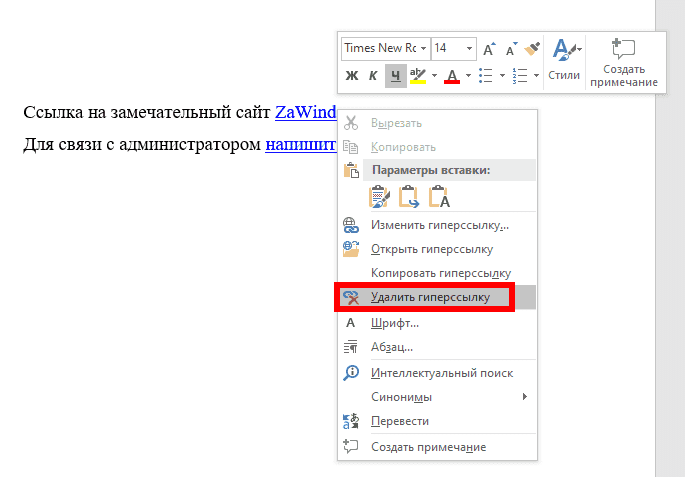Toggle bold formatting (Ж)
The image size is (685, 477).
coord(352,76)
